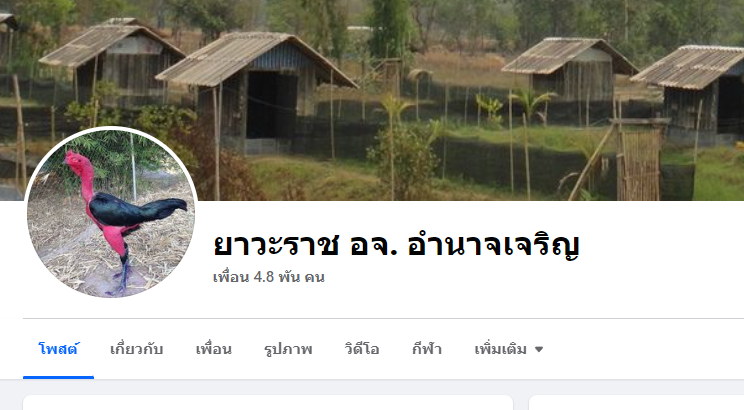Click the right white card below the tabs

click(636, 402)
